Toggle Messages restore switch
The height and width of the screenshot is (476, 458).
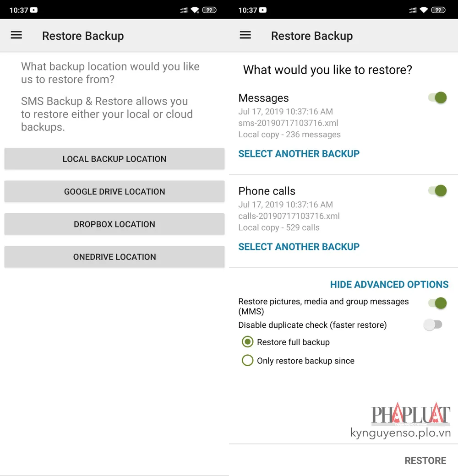point(437,97)
